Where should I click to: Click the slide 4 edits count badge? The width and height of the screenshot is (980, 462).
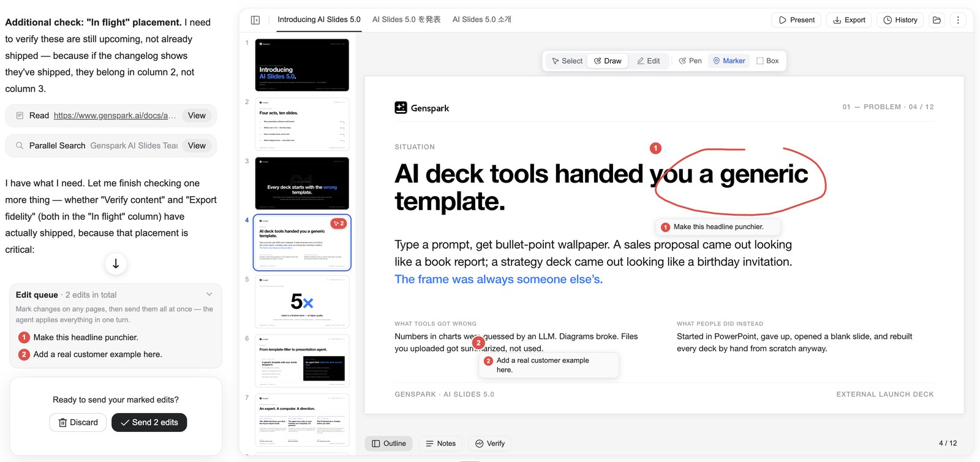[x=339, y=224]
